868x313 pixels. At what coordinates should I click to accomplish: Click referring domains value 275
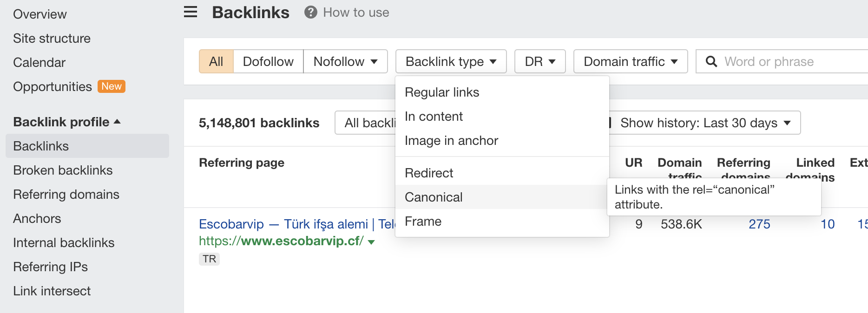click(x=759, y=224)
